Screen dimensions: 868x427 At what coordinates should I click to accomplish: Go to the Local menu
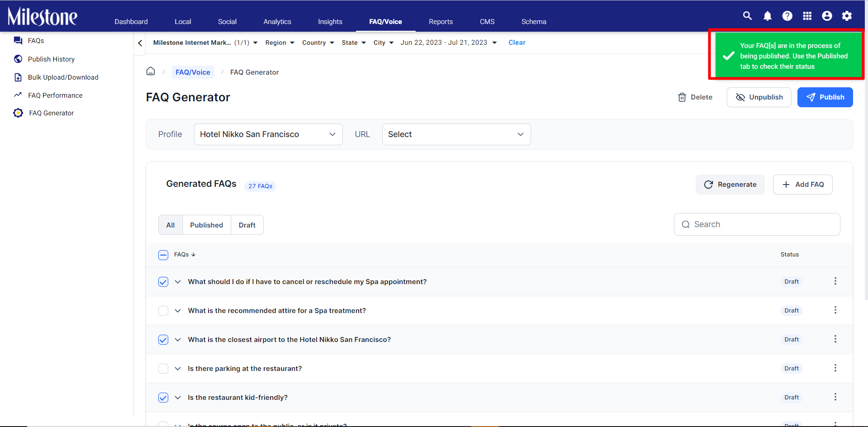183,22
